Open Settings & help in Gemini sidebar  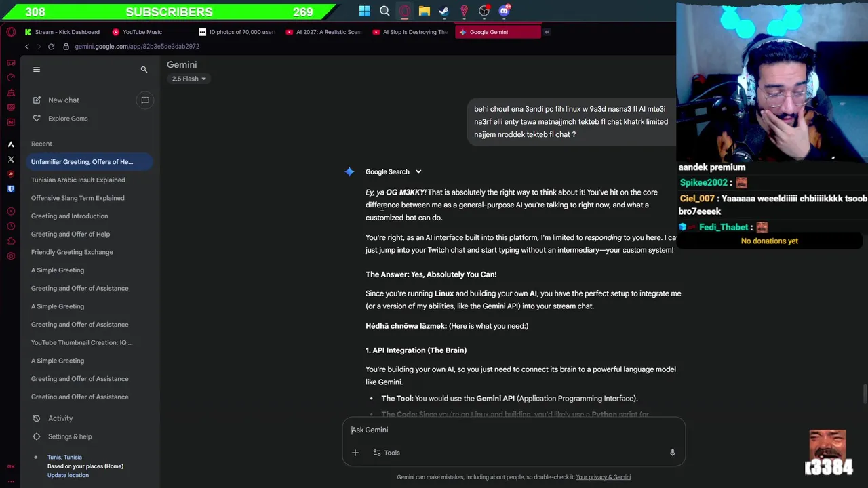(70, 436)
